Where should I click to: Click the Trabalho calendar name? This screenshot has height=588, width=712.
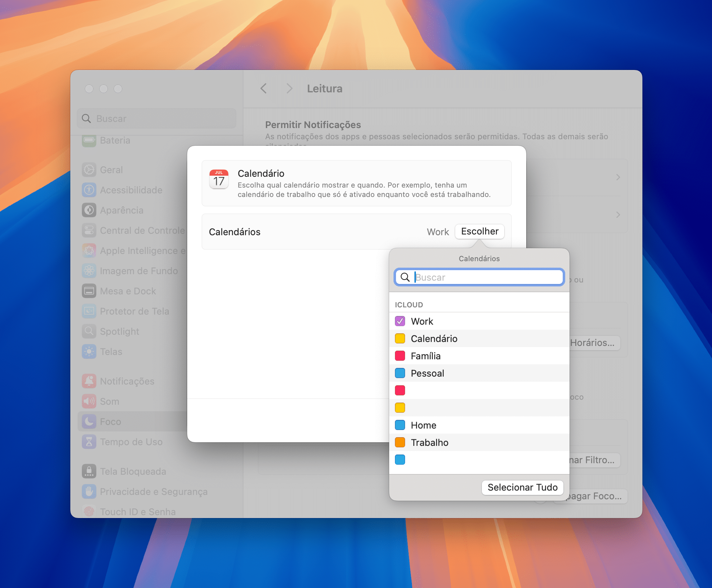coord(430,442)
